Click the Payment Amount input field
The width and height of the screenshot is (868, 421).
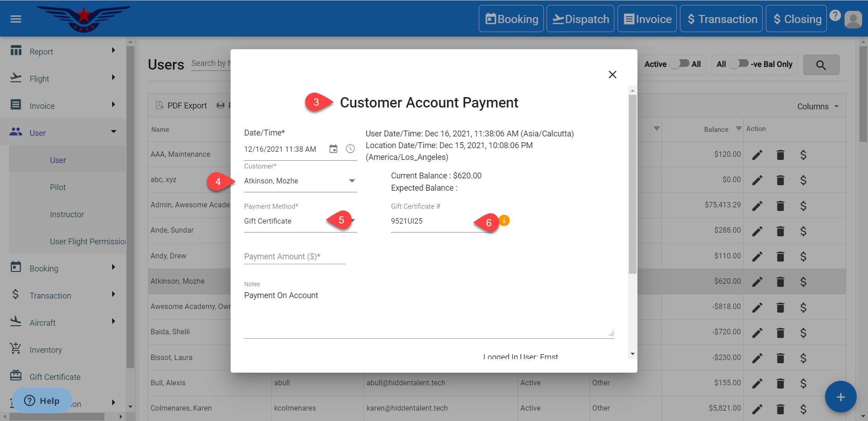[295, 257]
